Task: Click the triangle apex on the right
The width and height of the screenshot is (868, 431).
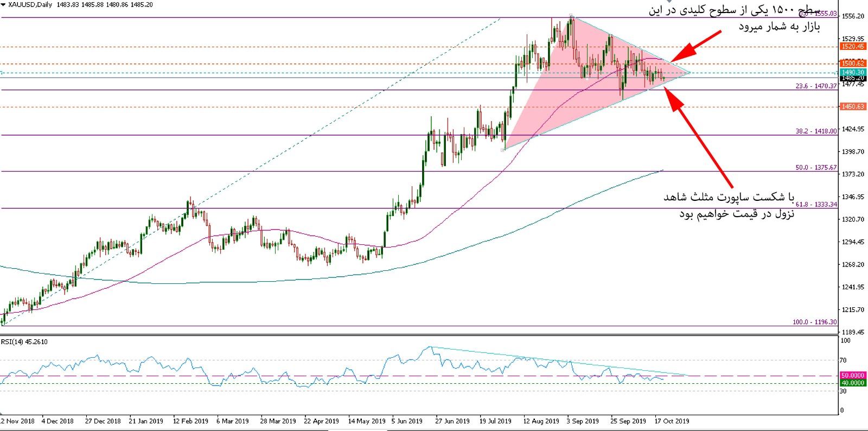Action: point(690,72)
